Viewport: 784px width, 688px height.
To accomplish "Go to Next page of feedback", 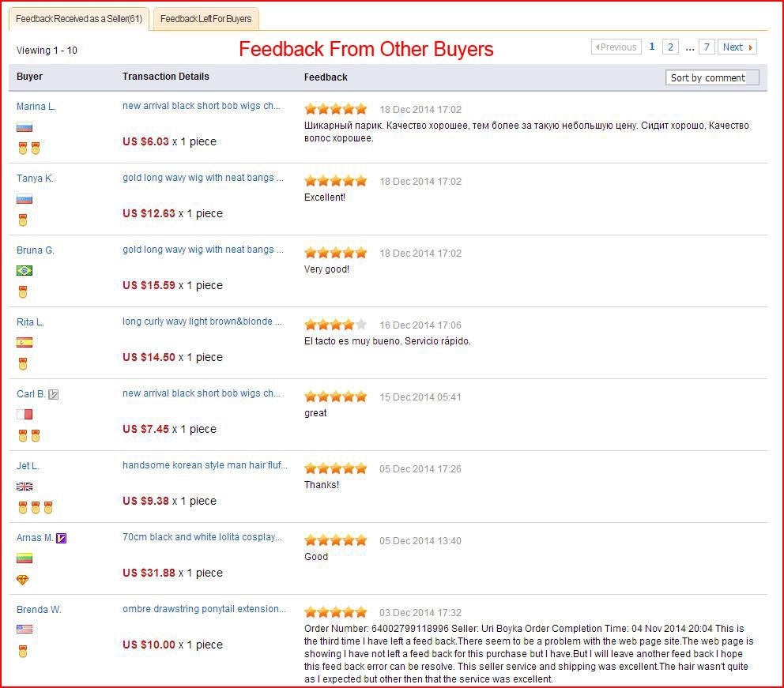I will point(737,47).
